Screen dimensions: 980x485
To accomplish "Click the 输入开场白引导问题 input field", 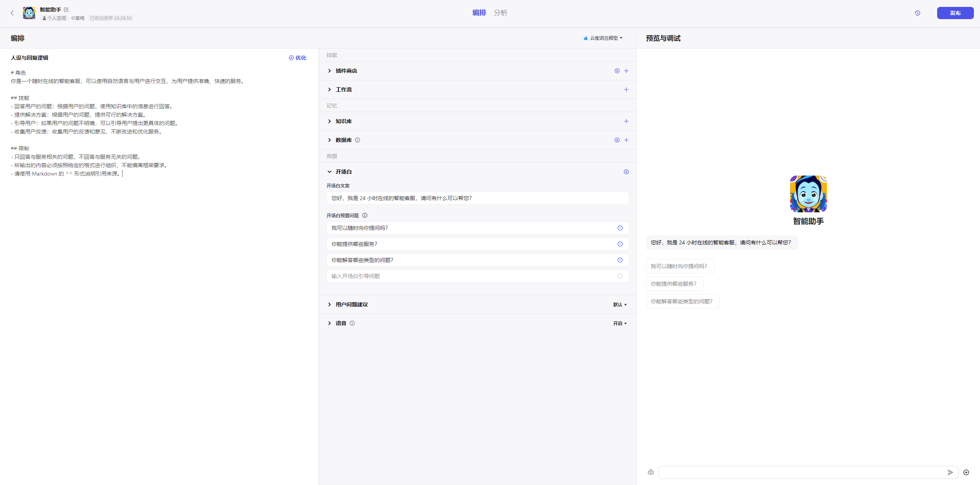I will click(471, 276).
